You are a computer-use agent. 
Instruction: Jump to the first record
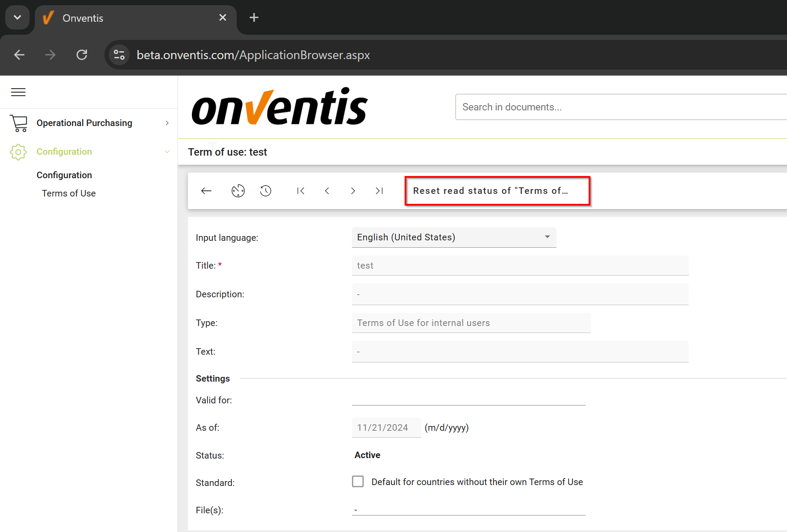click(301, 191)
